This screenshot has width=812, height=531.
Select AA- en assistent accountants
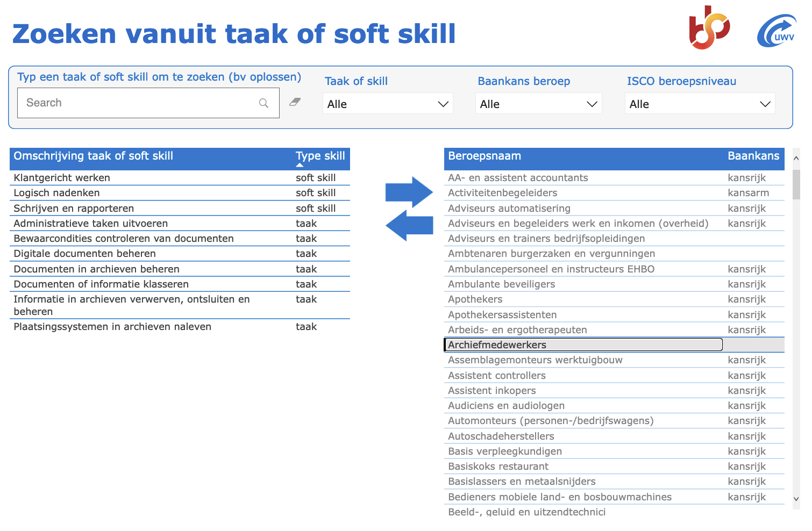pos(614,178)
